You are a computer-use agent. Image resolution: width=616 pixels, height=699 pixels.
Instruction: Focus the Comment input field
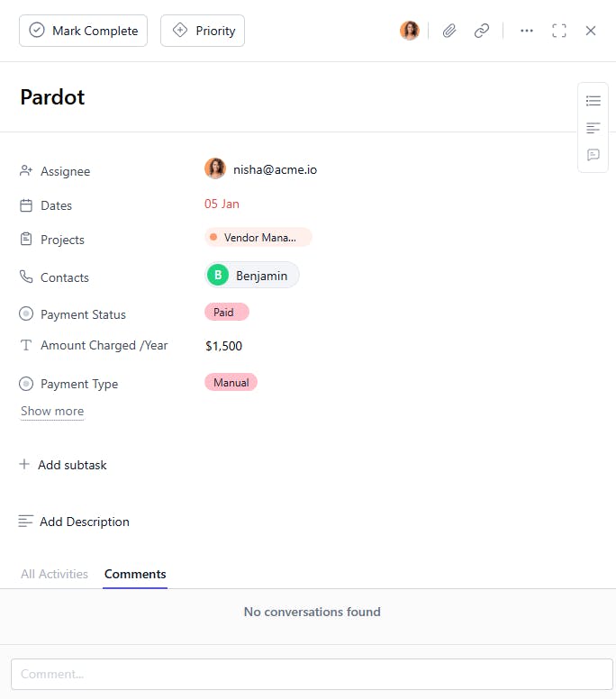pos(311,674)
